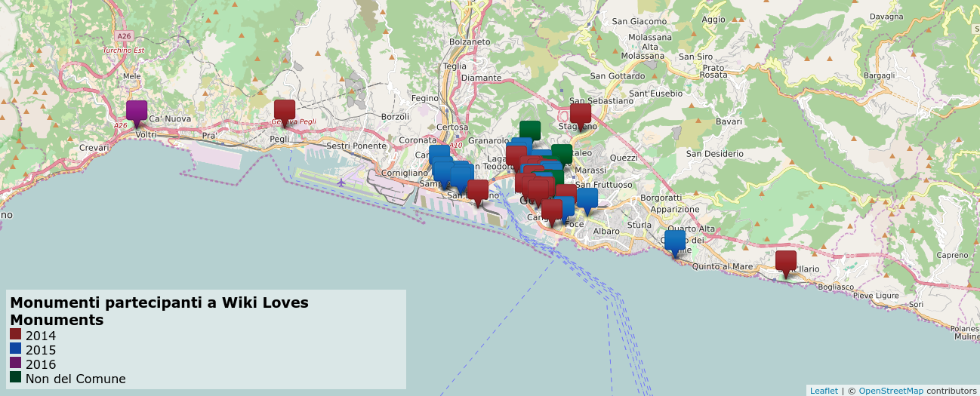Click the 'Sant'Eusebio' place label
The height and width of the screenshot is (396, 980).
pos(656,94)
